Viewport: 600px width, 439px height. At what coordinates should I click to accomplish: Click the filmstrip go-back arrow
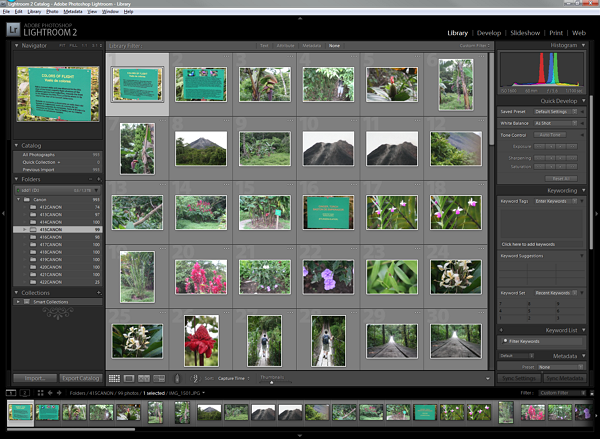coord(51,394)
